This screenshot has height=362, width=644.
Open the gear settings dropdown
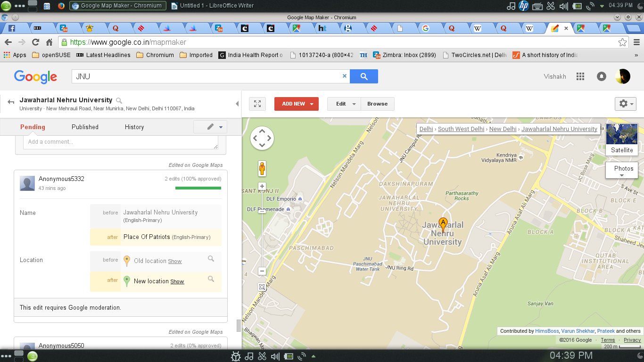[x=626, y=104]
